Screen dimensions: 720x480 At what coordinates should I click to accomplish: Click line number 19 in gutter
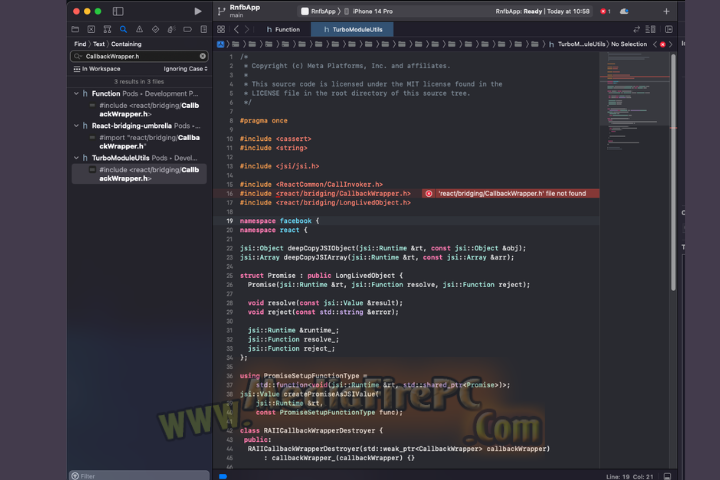(229, 221)
